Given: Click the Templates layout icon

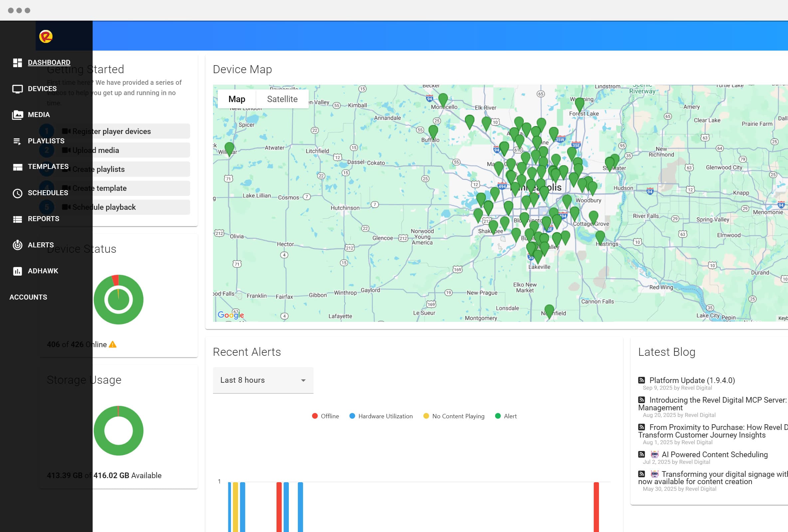Looking at the screenshot, I should (17, 167).
